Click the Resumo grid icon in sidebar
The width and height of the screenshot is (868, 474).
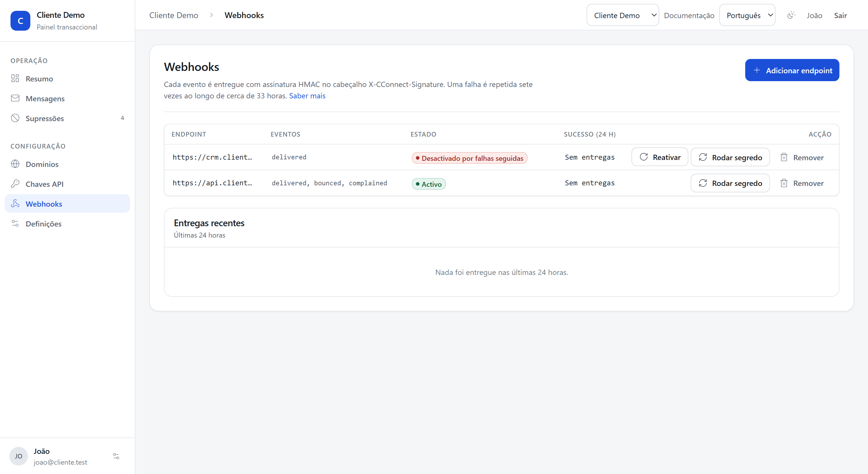click(x=15, y=79)
